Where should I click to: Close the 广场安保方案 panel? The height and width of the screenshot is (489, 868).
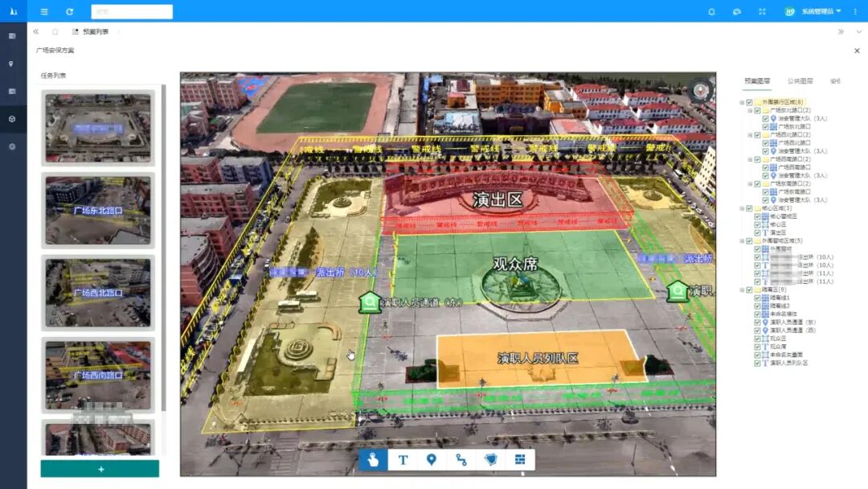pyautogui.click(x=857, y=51)
